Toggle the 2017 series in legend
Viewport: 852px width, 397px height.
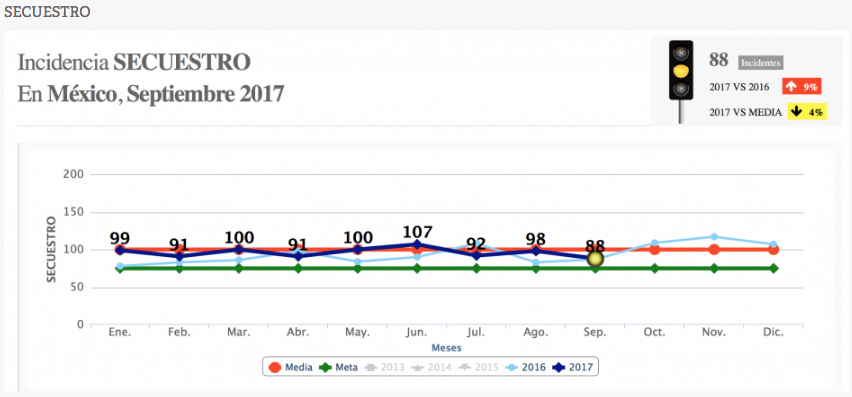pos(572,367)
